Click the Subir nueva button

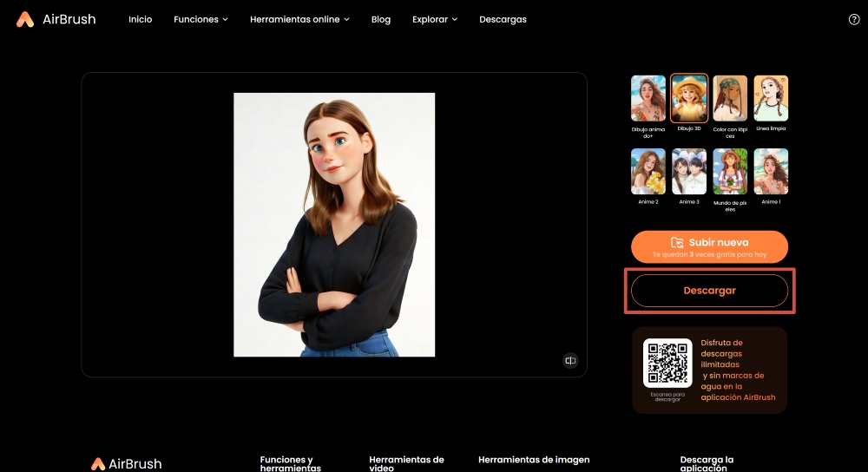coord(710,246)
